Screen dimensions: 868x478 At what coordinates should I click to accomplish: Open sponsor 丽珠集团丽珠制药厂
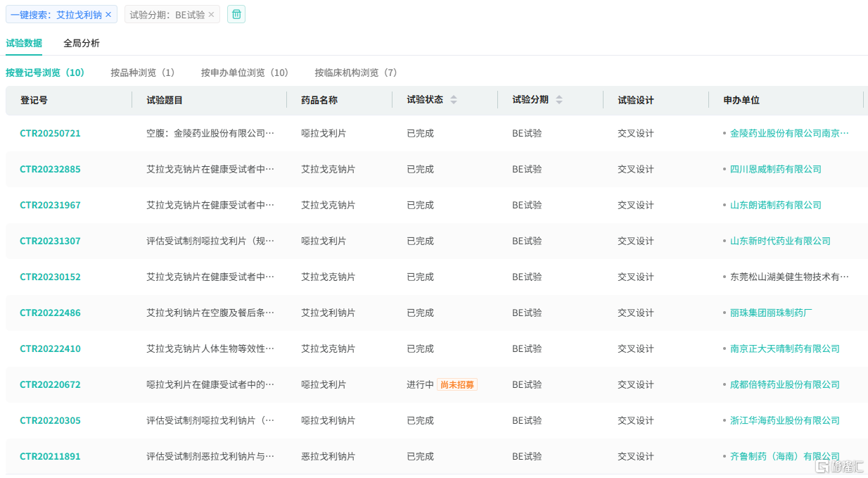pyautogui.click(x=771, y=313)
